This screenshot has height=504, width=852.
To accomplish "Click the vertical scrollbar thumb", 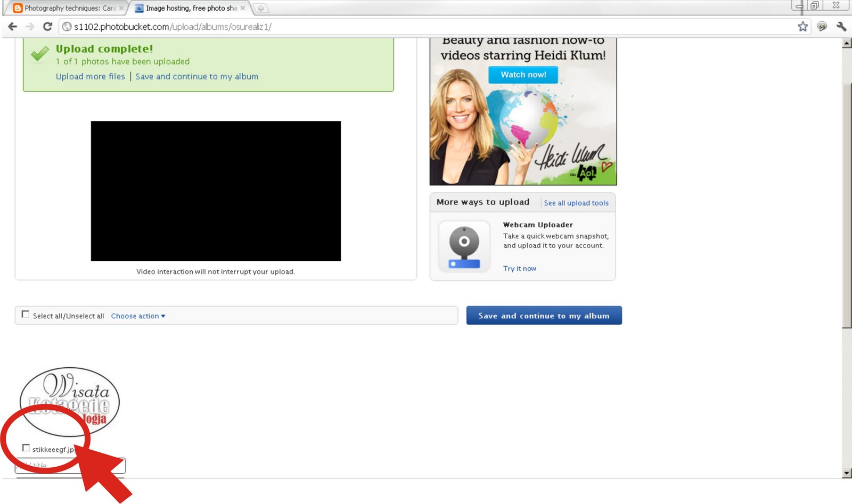I will tap(847, 205).
